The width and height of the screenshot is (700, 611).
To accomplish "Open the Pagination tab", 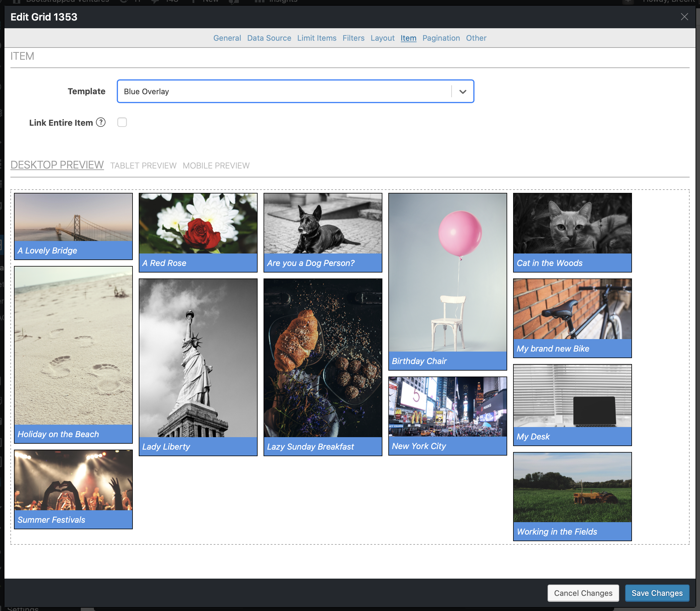I will point(441,38).
